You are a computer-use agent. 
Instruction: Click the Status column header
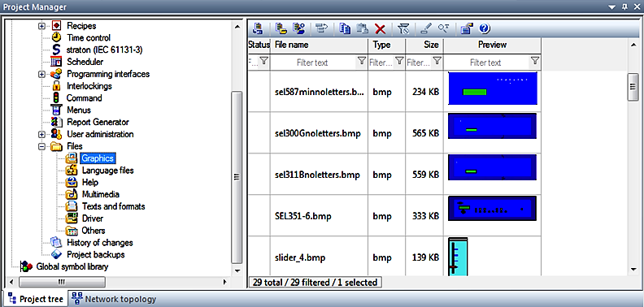[x=259, y=45]
